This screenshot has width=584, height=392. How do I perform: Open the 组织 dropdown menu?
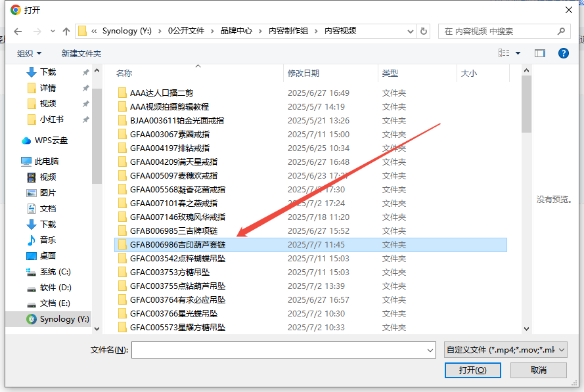pos(29,53)
